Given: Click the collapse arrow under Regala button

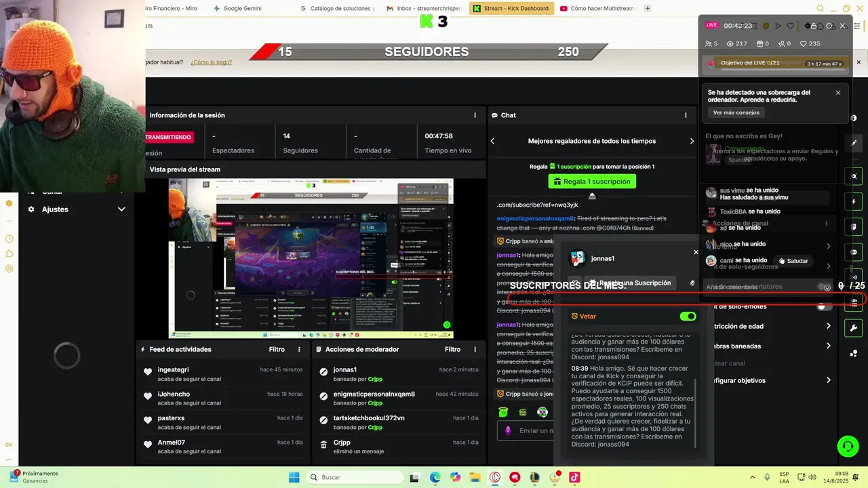Looking at the screenshot, I should coord(592,196).
